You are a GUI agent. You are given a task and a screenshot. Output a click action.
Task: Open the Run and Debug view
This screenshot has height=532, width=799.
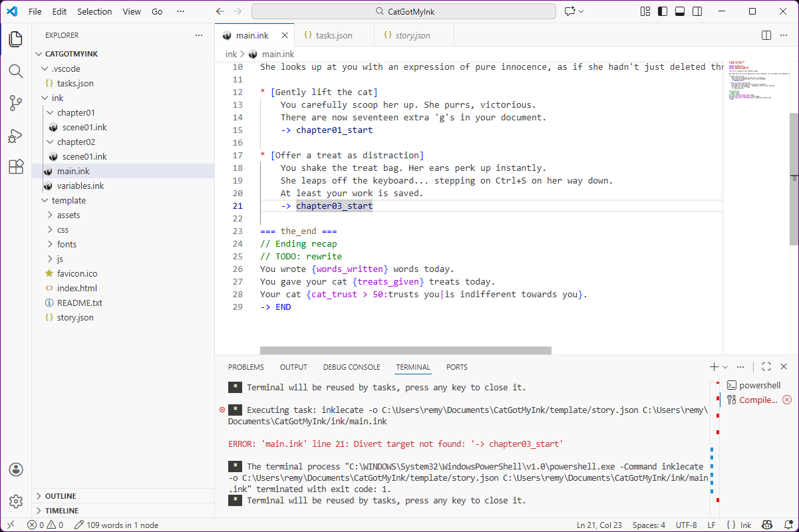coord(15,136)
